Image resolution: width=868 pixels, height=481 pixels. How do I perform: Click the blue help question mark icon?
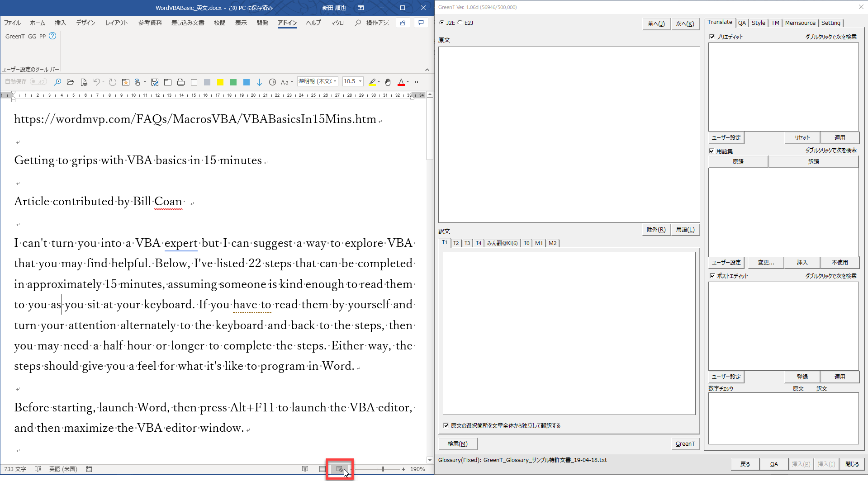[52, 36]
